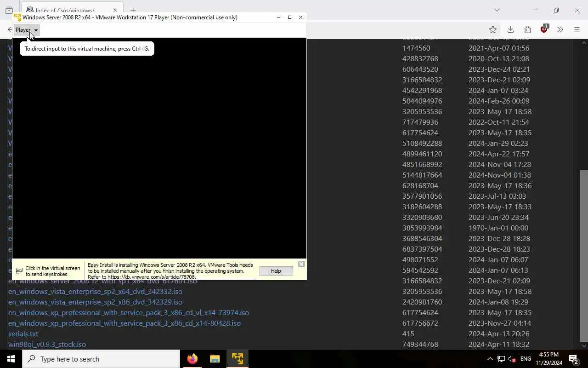This screenshot has width=588, height=368.
Task: Click the uBlock Origin extension icon
Action: click(544, 29)
